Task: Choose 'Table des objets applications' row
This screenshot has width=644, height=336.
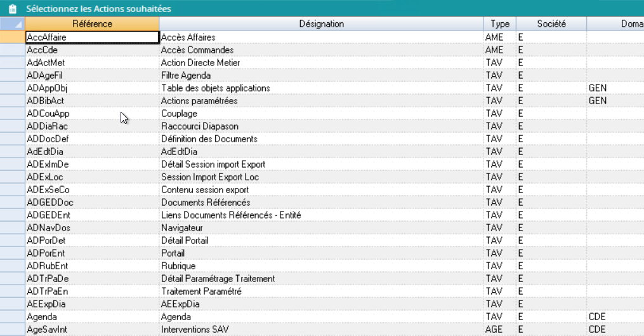Action: click(321, 88)
